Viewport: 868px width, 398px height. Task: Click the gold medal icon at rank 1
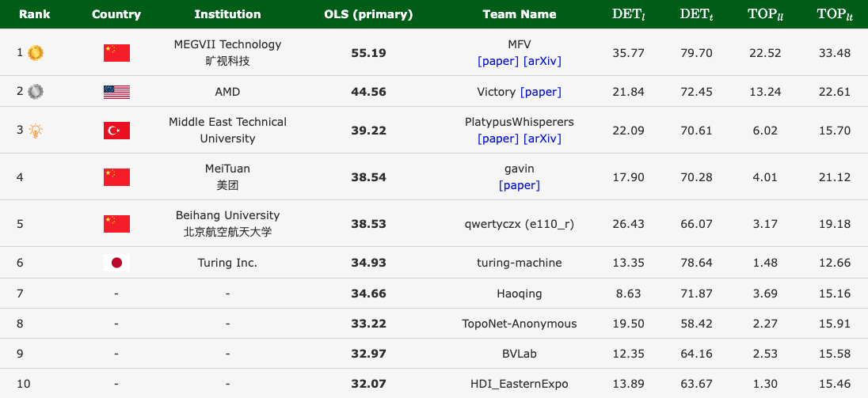tap(35, 52)
